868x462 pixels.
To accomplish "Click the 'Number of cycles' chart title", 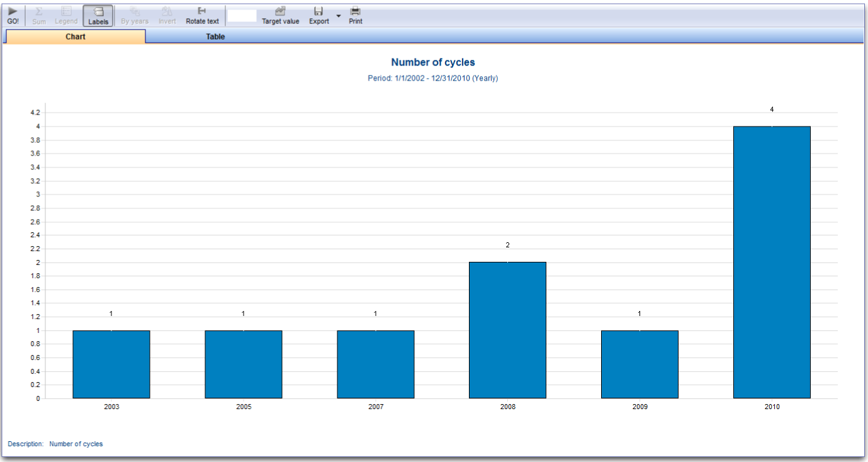I will click(x=433, y=62).
